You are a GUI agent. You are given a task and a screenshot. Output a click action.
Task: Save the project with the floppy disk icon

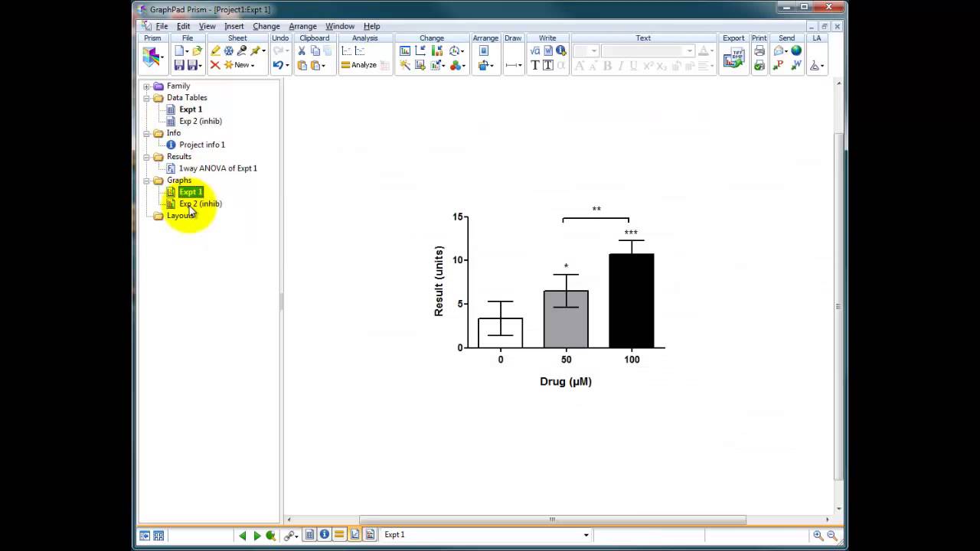pos(179,65)
